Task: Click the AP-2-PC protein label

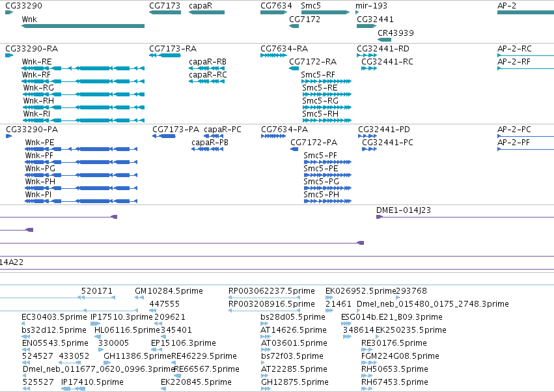Action: pyautogui.click(x=514, y=130)
